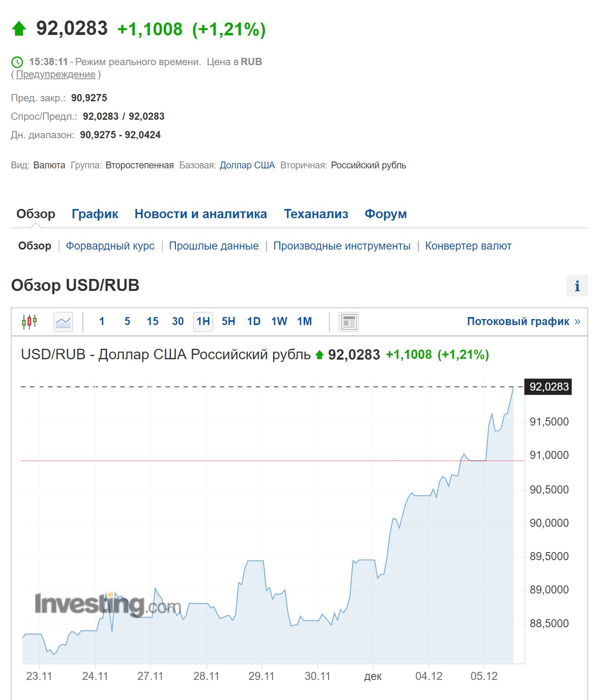Open Прошлые данные sub-tab
Image resolution: width=601 pixels, height=700 pixels.
214,246
